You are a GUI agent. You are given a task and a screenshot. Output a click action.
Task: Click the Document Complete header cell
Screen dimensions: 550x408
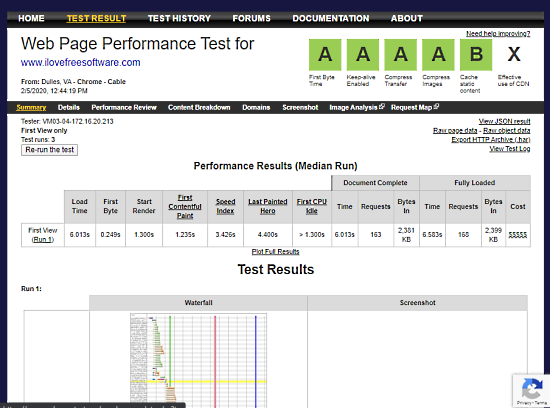[375, 183]
